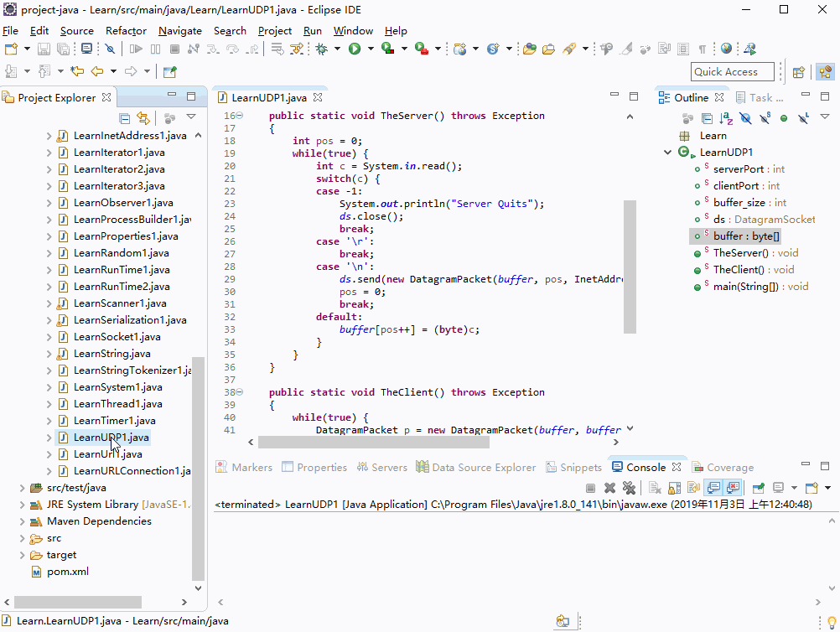The image size is (840, 632).
Task: Click the Focus on Active Task icon in Outline
Action: [688, 118]
